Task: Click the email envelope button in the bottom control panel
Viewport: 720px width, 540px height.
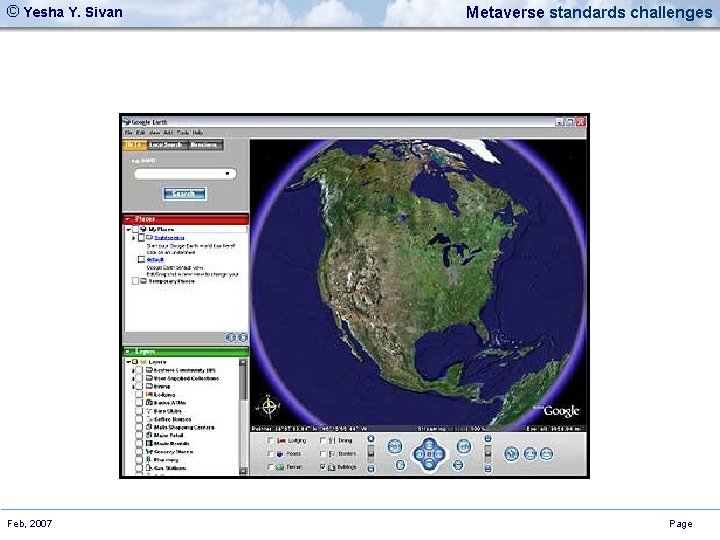Action: [546, 454]
